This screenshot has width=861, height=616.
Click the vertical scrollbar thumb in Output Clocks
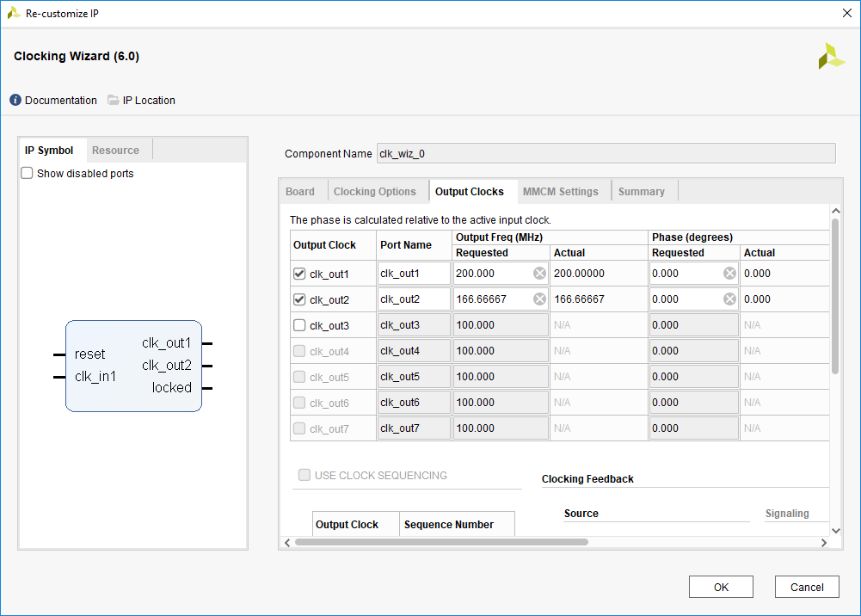pyautogui.click(x=835, y=297)
